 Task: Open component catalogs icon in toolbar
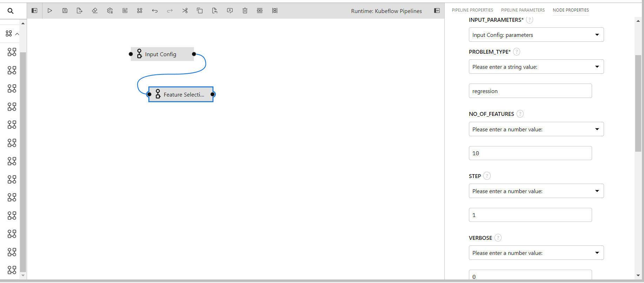(x=140, y=11)
